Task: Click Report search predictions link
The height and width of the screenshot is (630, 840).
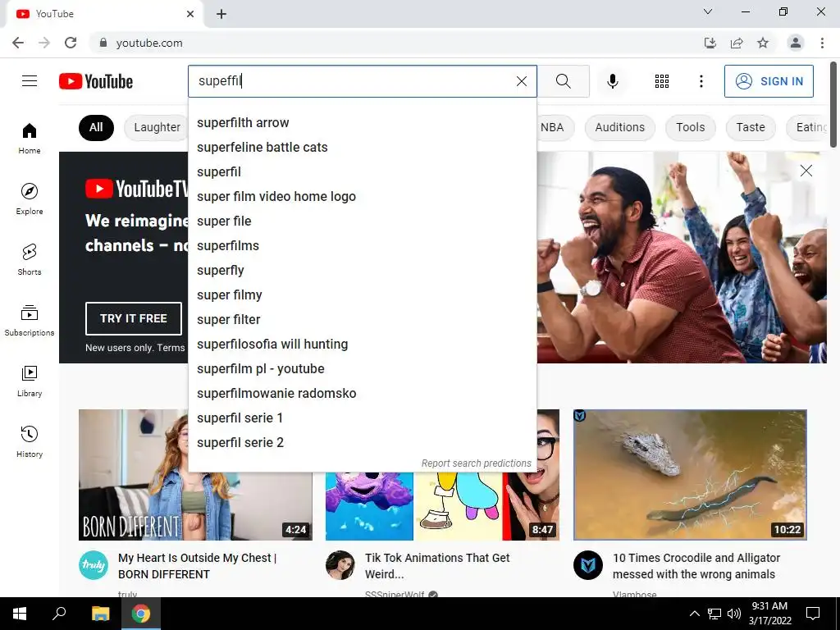Action: pyautogui.click(x=477, y=463)
